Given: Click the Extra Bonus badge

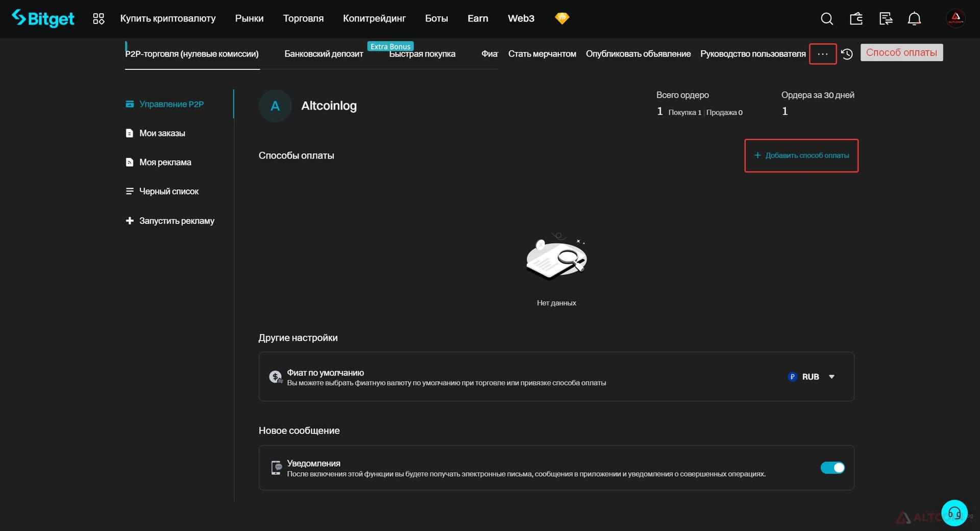Looking at the screenshot, I should (x=390, y=46).
